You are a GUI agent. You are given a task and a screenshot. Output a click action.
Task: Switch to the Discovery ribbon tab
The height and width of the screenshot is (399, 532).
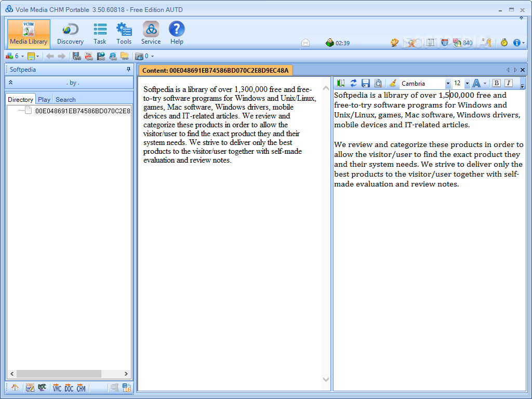[70, 34]
